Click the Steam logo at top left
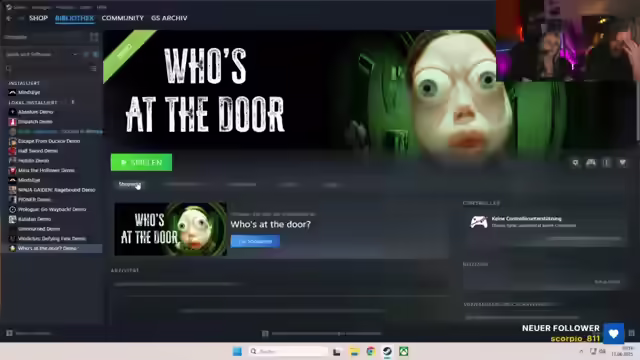640x360 pixels. pos(9,7)
